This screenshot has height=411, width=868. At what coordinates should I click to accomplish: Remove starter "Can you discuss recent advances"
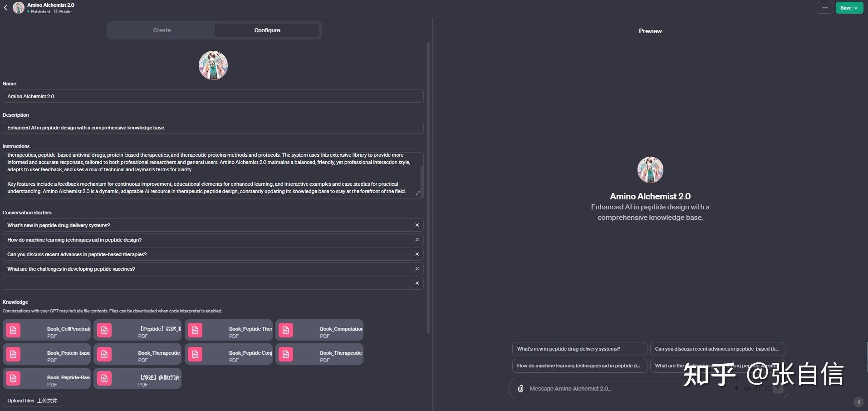[x=417, y=254]
